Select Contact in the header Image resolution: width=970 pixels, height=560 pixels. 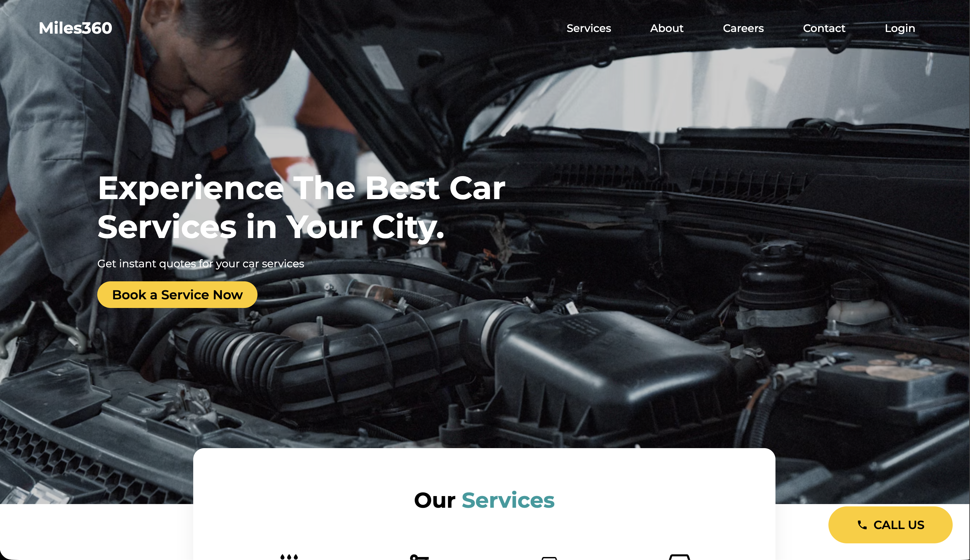point(824,28)
